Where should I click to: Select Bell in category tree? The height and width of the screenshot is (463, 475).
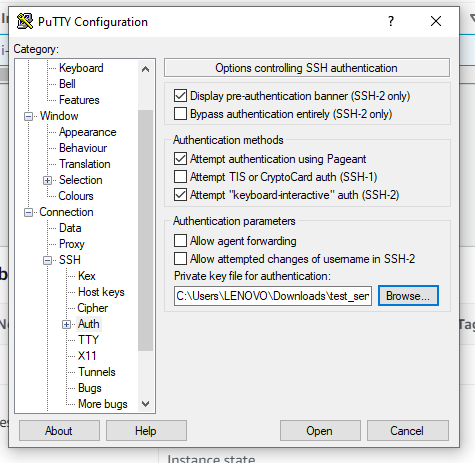pos(67,84)
